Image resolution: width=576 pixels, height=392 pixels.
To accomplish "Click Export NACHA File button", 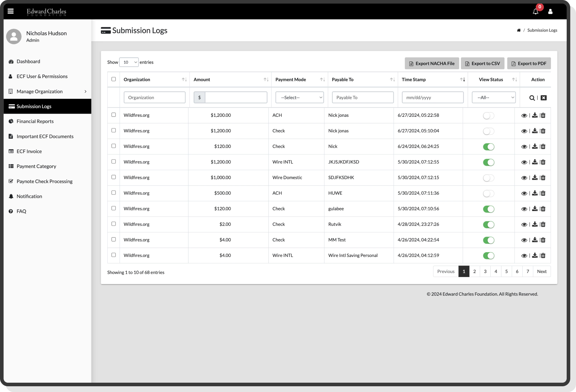I will tap(431, 63).
